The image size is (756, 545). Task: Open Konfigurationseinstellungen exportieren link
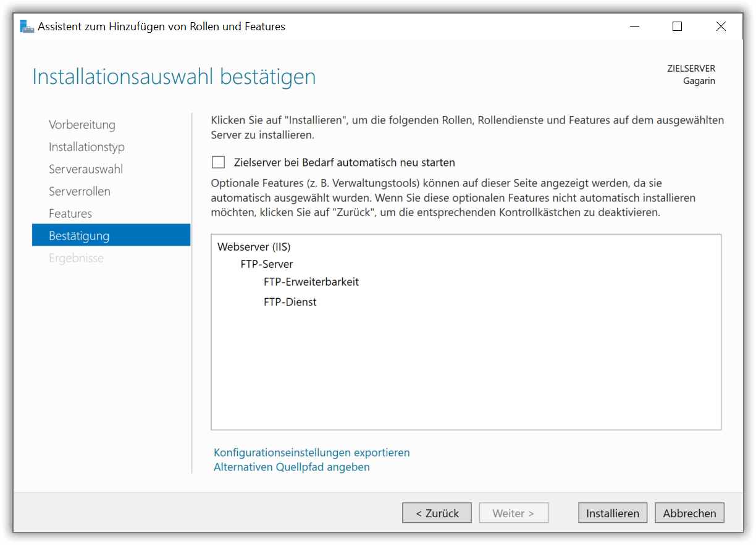311,452
